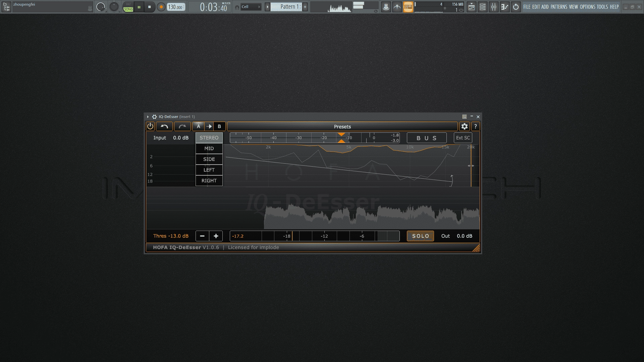Toggle the main snap magnet icon
644x362 pixels.
click(237, 7)
